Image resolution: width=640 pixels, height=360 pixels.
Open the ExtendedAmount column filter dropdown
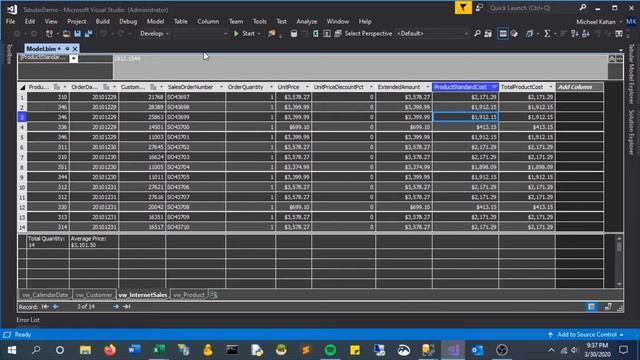[427, 87]
